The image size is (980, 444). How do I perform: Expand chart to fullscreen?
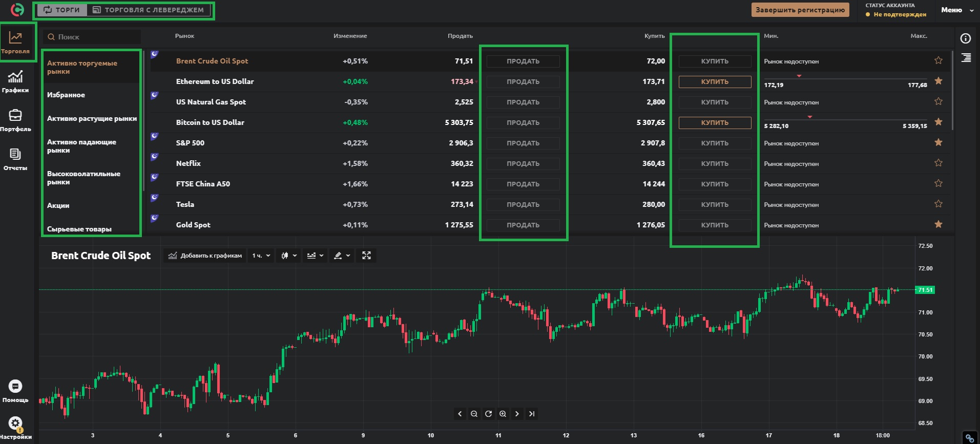pyautogui.click(x=366, y=256)
